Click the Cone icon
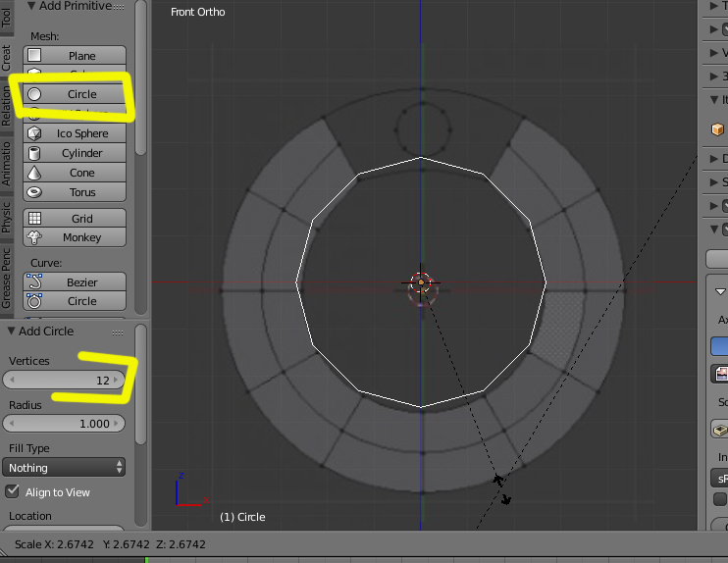 (x=34, y=173)
